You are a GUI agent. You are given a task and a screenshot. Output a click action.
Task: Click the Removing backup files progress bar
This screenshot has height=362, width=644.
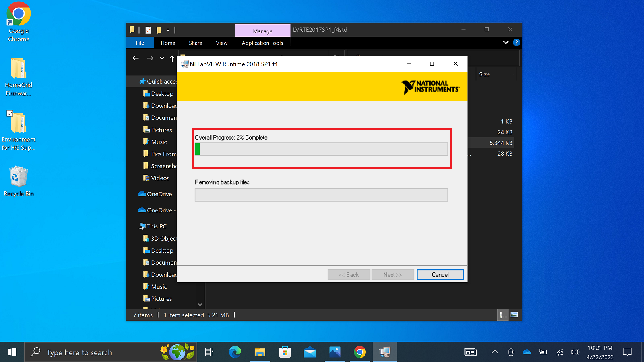pos(321,195)
